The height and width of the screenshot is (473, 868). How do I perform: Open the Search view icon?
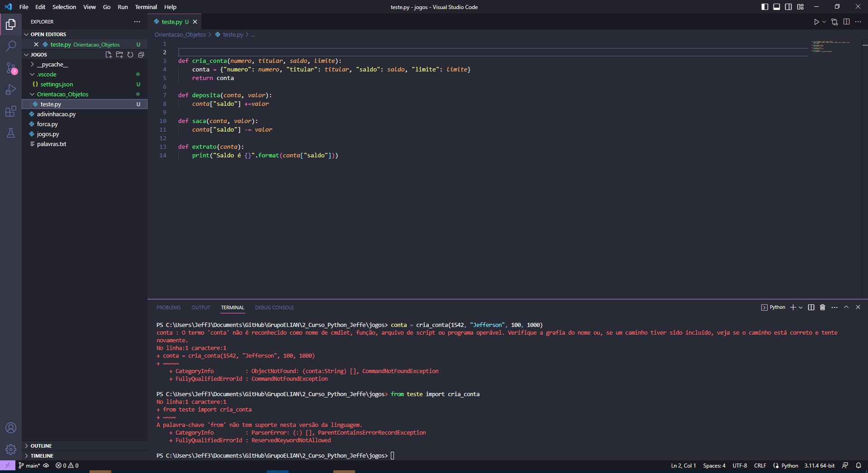click(x=11, y=46)
